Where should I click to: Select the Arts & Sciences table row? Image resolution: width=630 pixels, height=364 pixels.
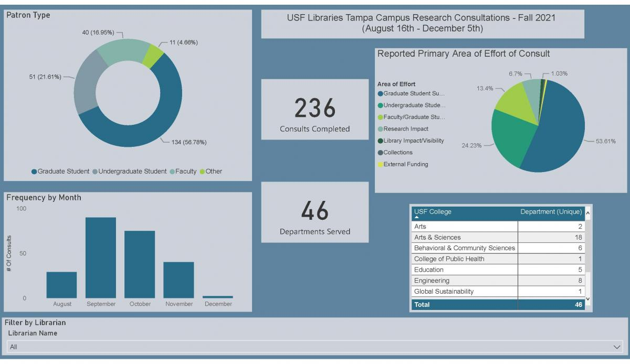pyautogui.click(x=498, y=237)
